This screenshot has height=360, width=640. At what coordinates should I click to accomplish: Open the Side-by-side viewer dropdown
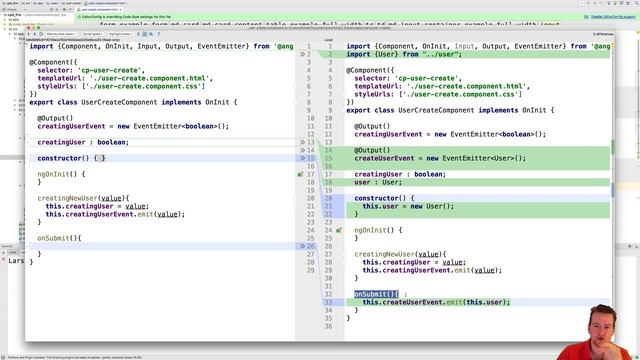[61, 34]
